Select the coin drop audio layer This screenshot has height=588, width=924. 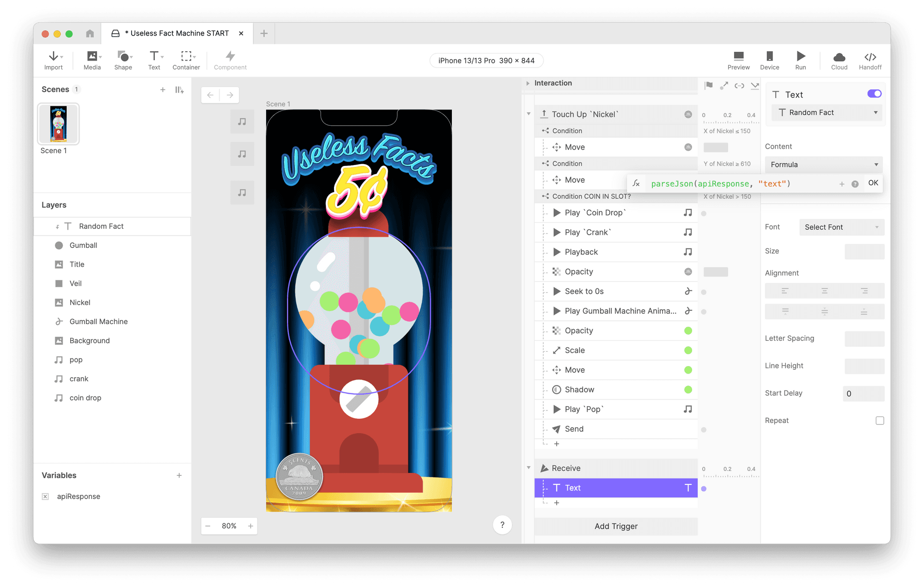[112, 398]
